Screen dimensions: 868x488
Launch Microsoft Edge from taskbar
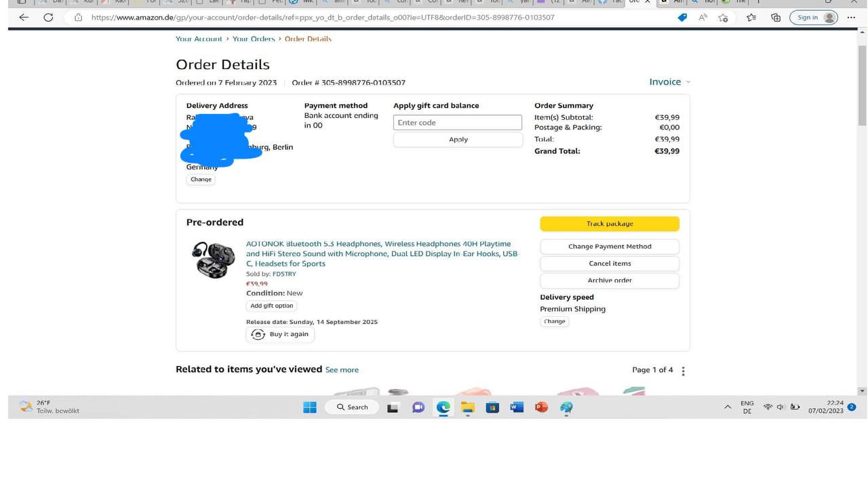(x=443, y=407)
